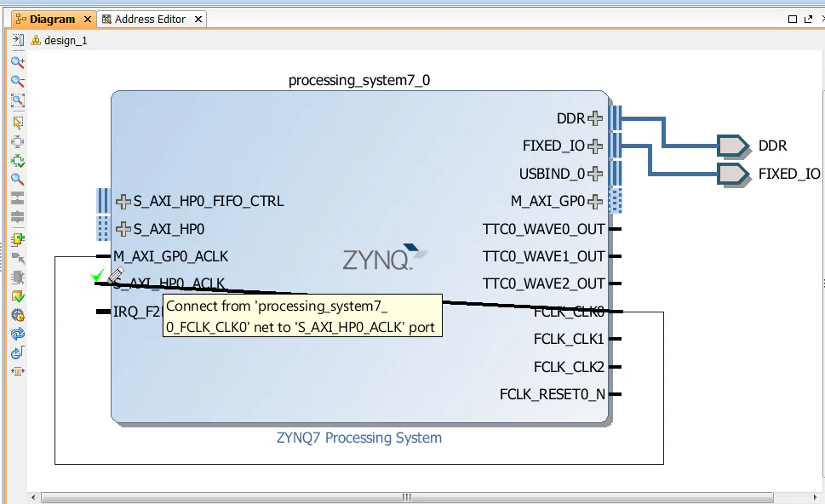Switch to the Address Editor tab
The image size is (825, 504).
152,18
